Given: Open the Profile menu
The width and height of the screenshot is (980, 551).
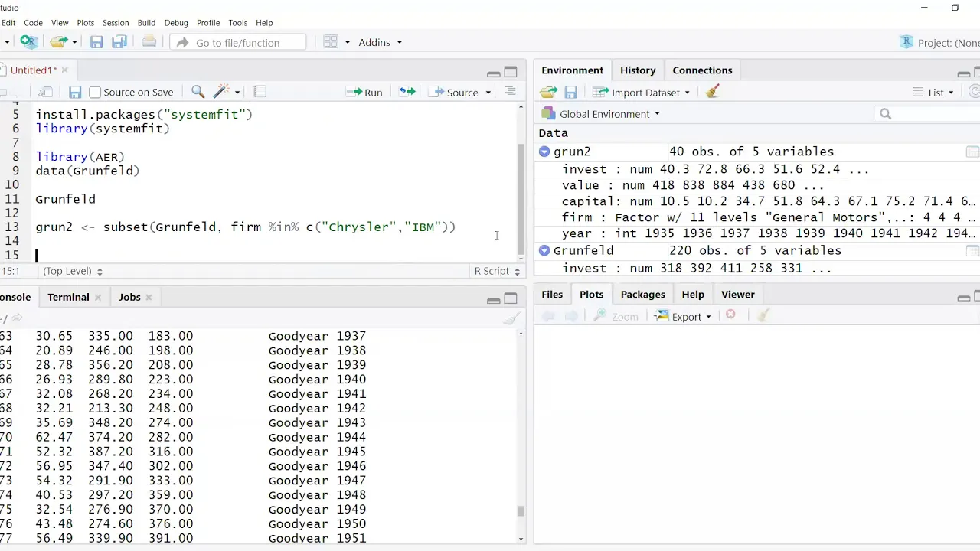Looking at the screenshot, I should 208,22.
